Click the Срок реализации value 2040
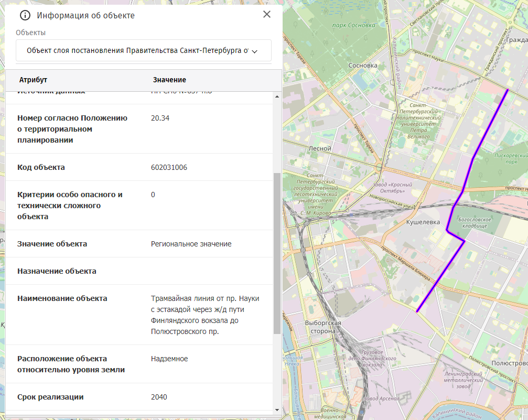The width and height of the screenshot is (528, 420). coord(159,397)
